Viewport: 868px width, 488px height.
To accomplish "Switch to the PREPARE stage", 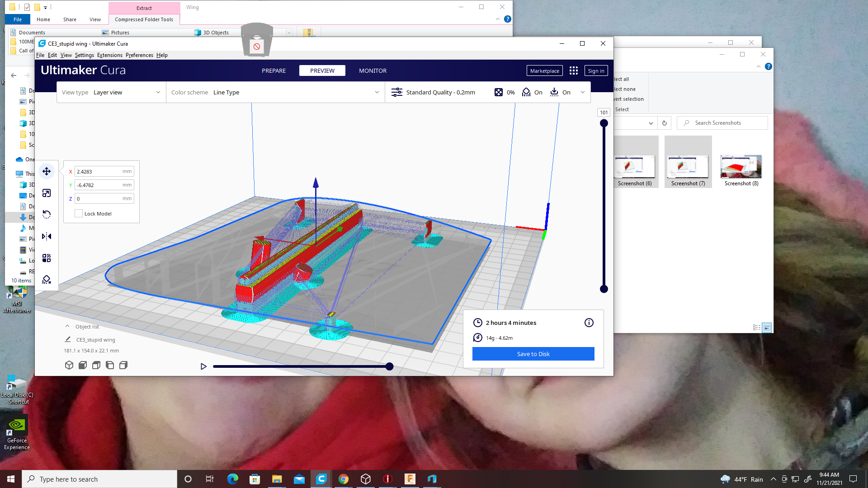I will [x=274, y=70].
